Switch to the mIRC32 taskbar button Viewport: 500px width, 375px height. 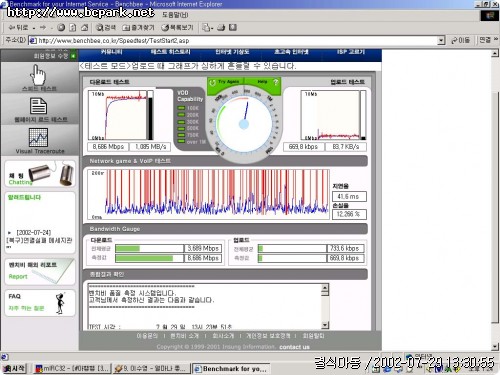72,368
